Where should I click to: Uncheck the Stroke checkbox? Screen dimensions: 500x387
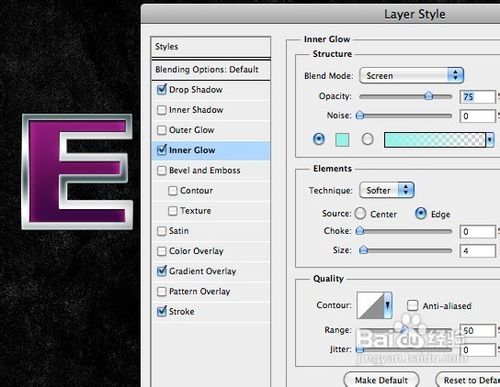click(162, 311)
